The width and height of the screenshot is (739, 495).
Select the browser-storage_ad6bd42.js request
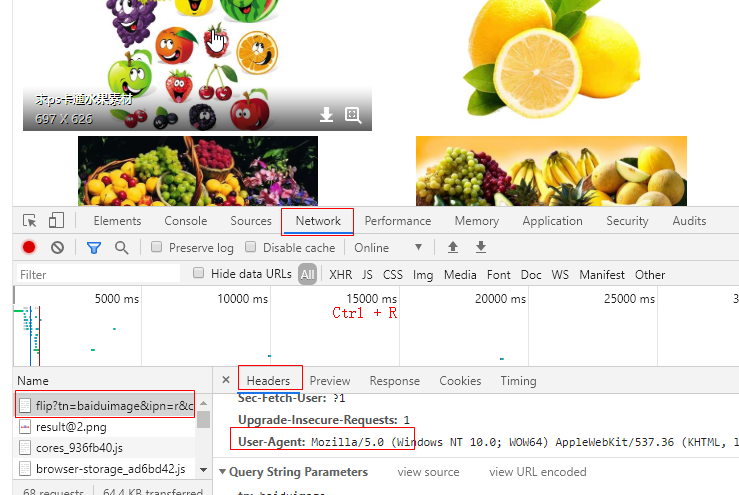105,469
